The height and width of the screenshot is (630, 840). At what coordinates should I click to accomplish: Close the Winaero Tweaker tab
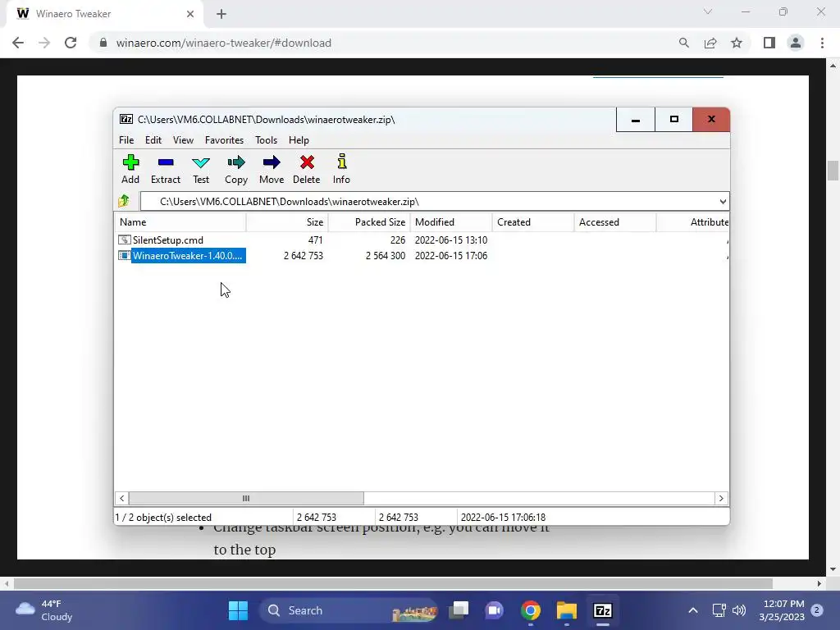coord(190,14)
